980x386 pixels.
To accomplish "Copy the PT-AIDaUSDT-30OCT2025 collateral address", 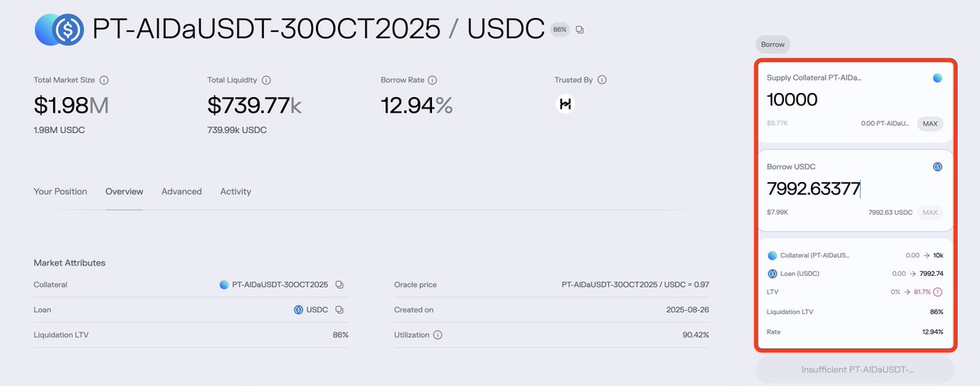I will [339, 285].
